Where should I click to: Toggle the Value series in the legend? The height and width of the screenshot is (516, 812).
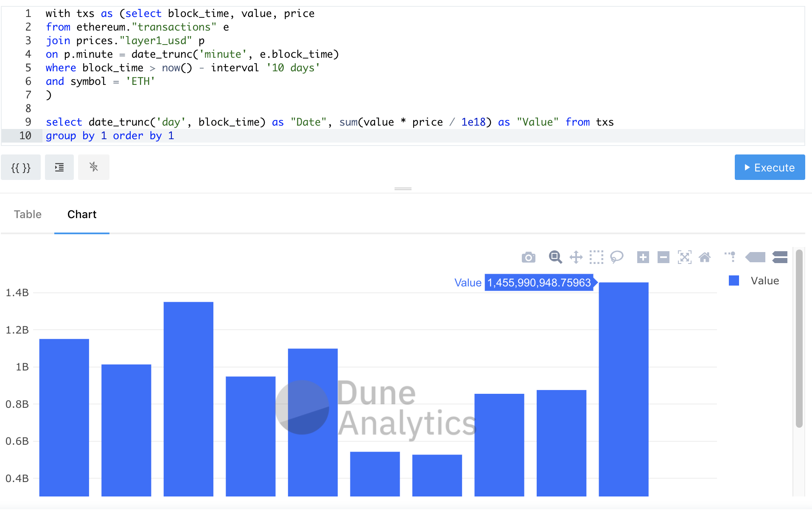pyautogui.click(x=754, y=280)
